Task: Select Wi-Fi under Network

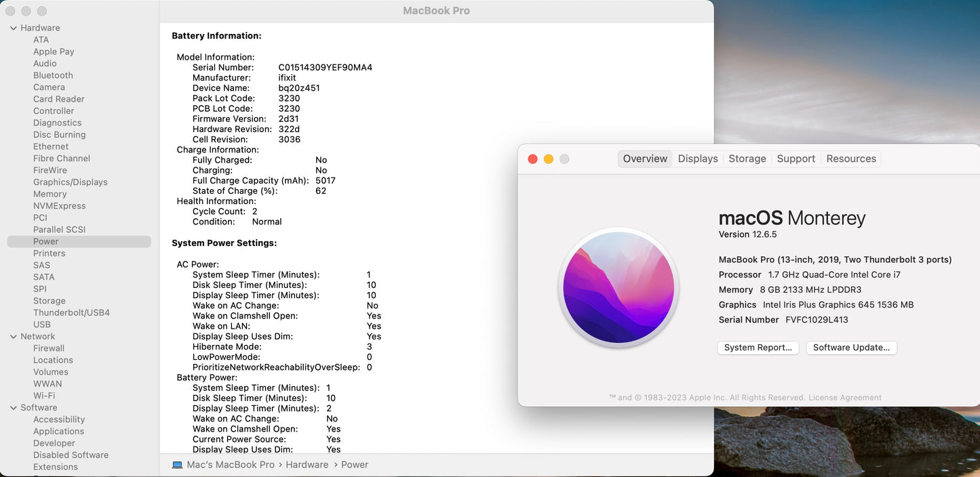Action: point(44,396)
